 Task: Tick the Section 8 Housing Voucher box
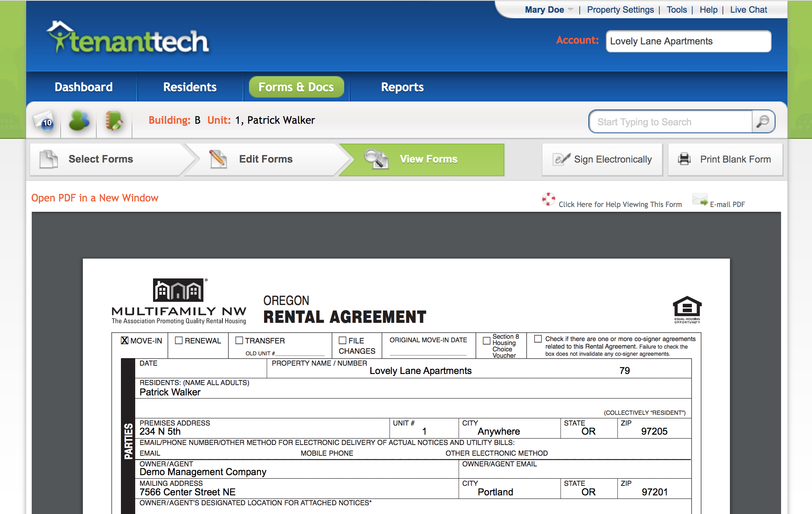[486, 341]
